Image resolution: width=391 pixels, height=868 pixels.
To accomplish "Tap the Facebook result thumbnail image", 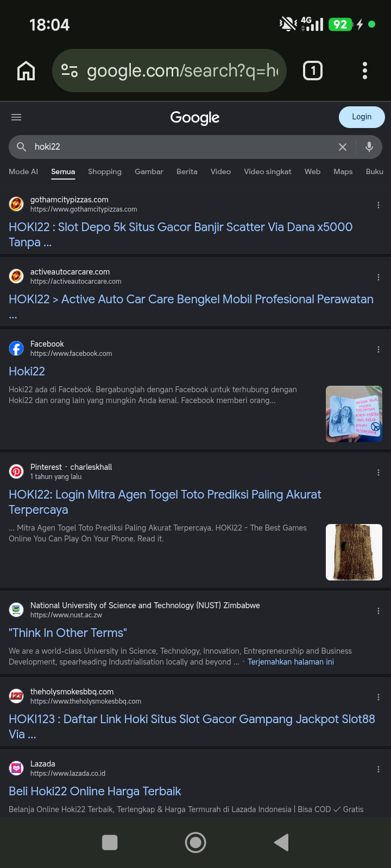I will [354, 414].
